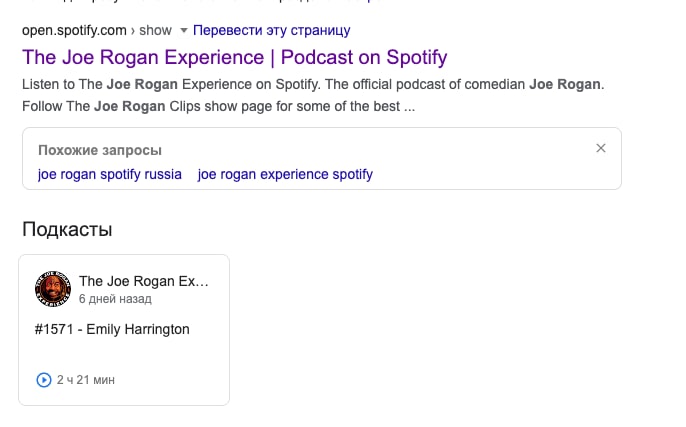Click the Подкасты section heading
Screen dimensions: 686x427
tap(67, 229)
